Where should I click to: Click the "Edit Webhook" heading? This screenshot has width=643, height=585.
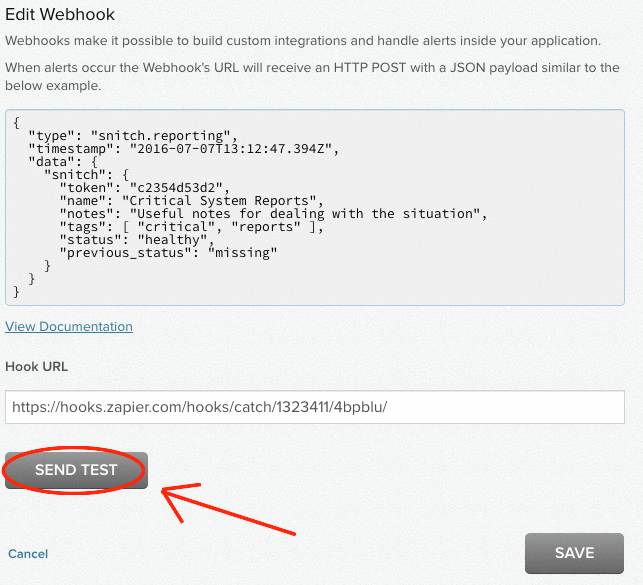(x=60, y=14)
